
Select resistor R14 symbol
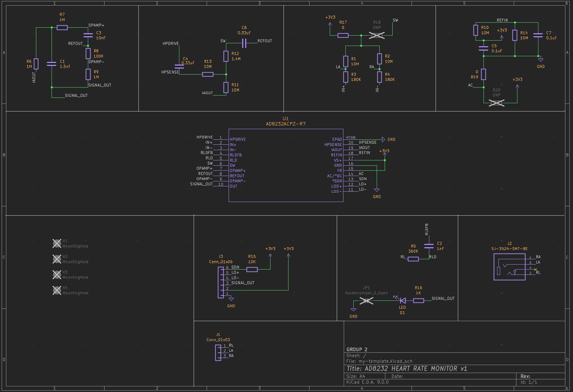[x=515, y=35]
